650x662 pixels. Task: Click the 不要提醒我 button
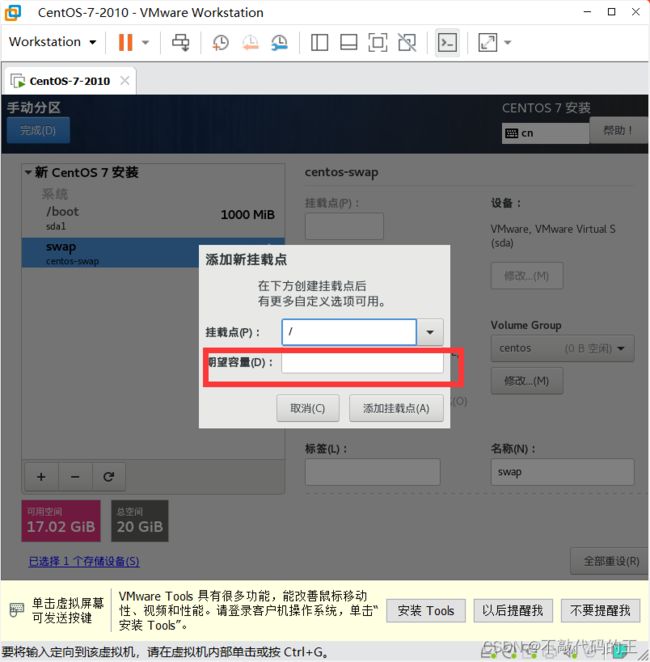tap(600, 610)
